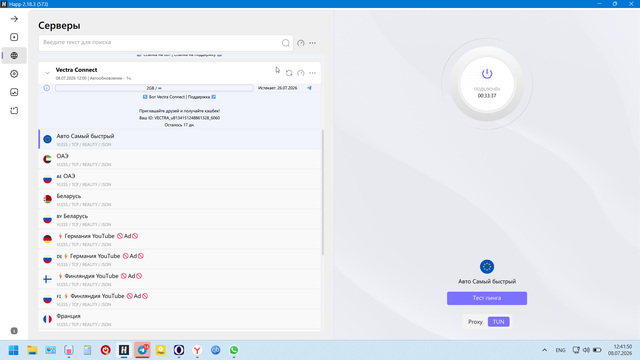Select FI Финляндия YouTube server
This screenshot has height=360, width=640.
coord(180,300)
